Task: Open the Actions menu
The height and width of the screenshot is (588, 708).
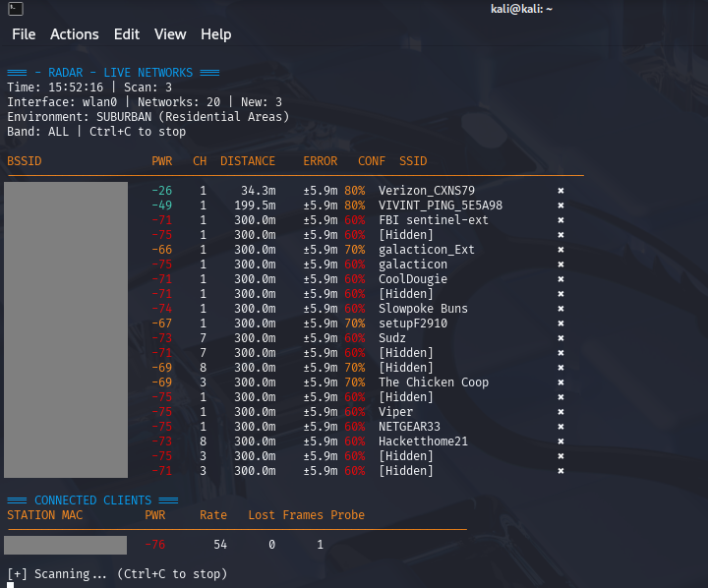Action: point(74,34)
